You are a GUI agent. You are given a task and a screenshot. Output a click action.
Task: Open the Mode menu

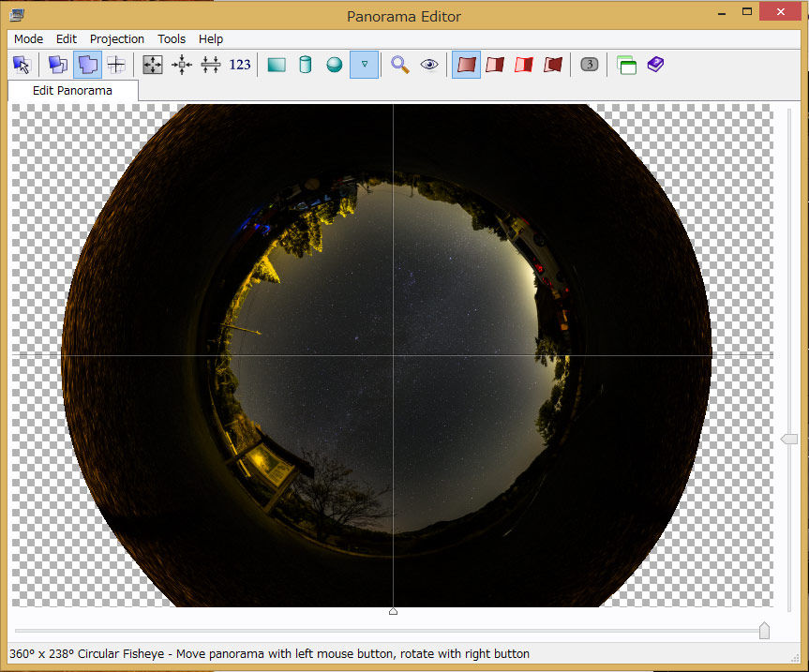[x=28, y=39]
